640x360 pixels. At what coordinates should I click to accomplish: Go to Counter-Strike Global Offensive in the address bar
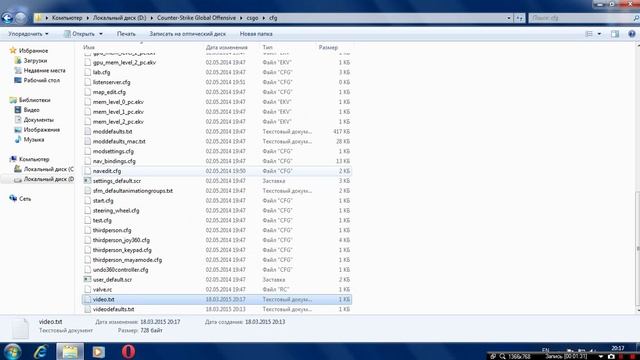[196, 18]
